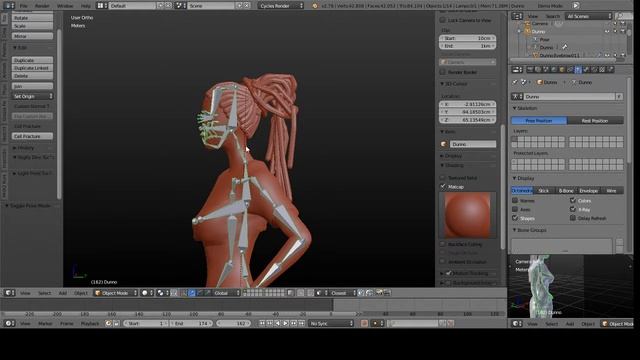
Task: Click the pivot point selector icon
Action: [x=162, y=293]
